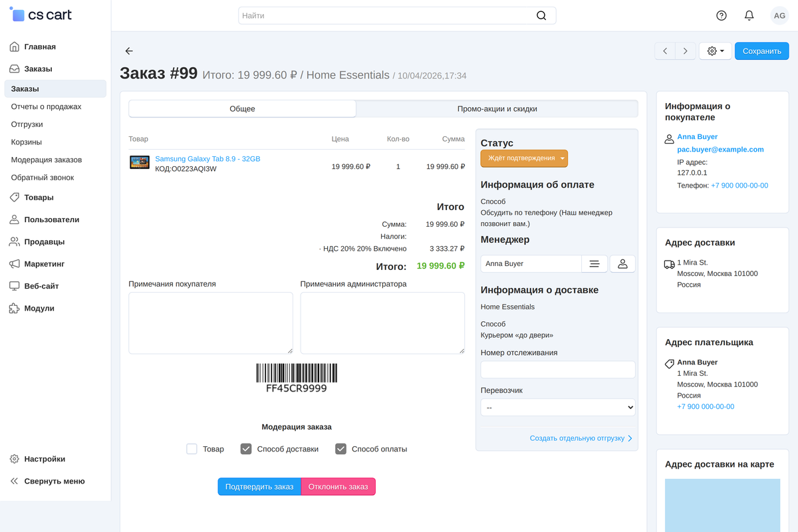This screenshot has width=798, height=532.
Task: Tick the Товар moderation checkbox
Action: pos(192,450)
